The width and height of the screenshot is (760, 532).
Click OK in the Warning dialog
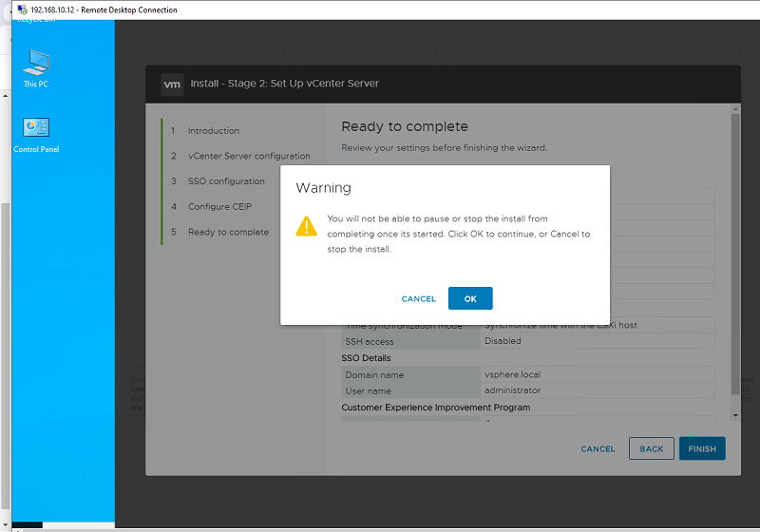(470, 298)
